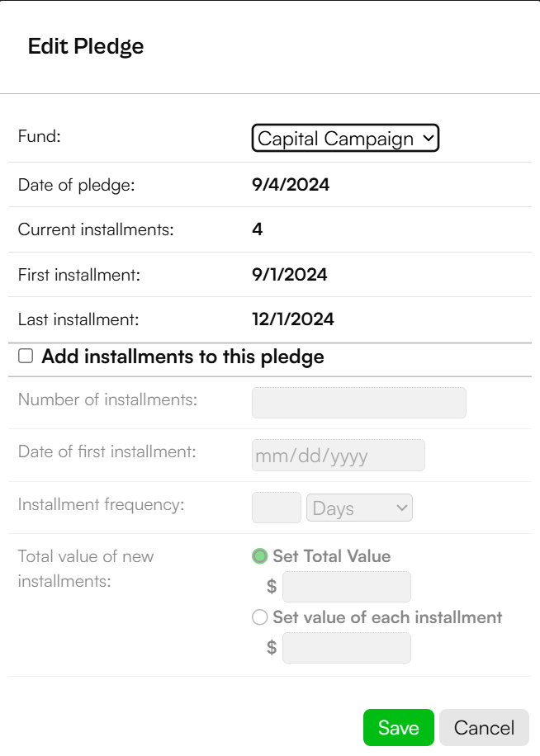
Task: Click the Set Total Value label text
Action: pyautogui.click(x=332, y=556)
